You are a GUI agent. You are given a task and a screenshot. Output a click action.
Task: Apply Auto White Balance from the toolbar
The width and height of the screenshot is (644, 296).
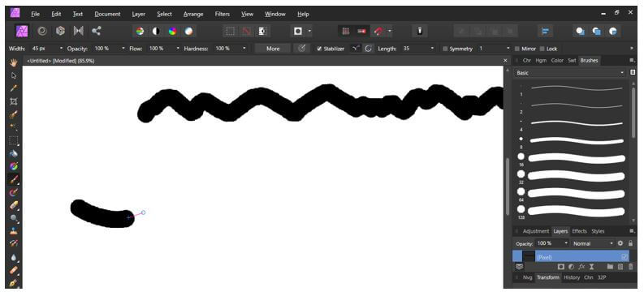point(188,31)
